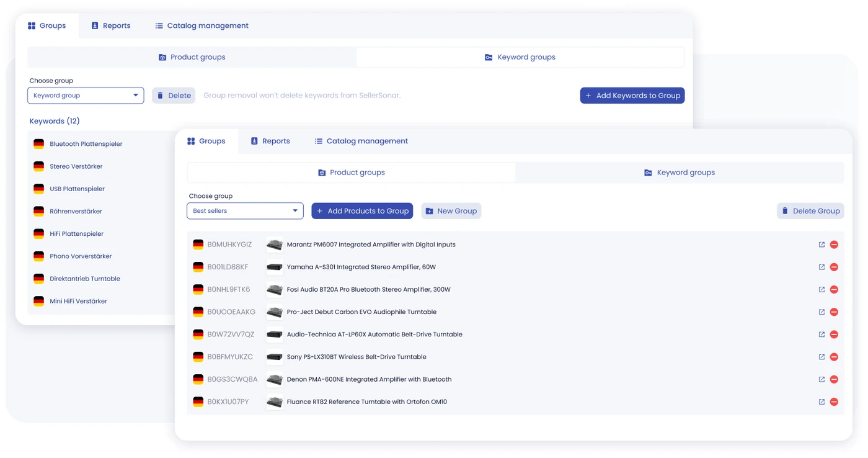The width and height of the screenshot is (868, 458).
Task: Remove Yamaha A-S301 from group
Action: [x=834, y=267]
